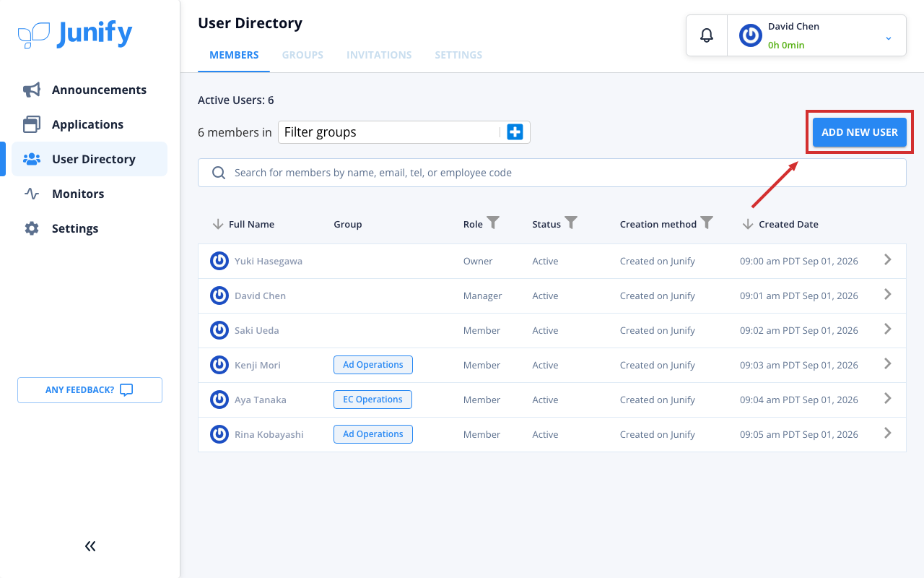Image resolution: width=924 pixels, height=578 pixels.
Task: Click the 0h 0min timer text
Action: click(786, 45)
